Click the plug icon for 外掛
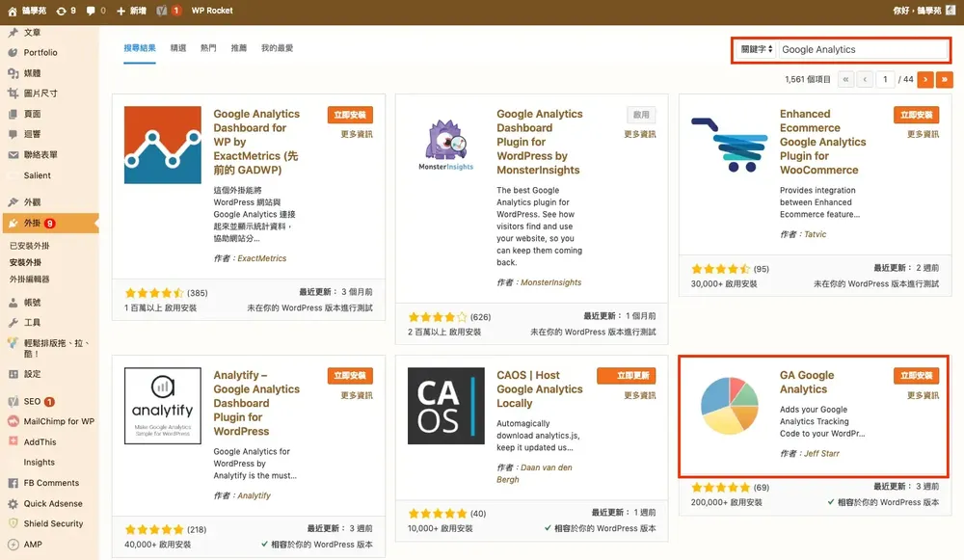964x560 pixels. pos(13,224)
